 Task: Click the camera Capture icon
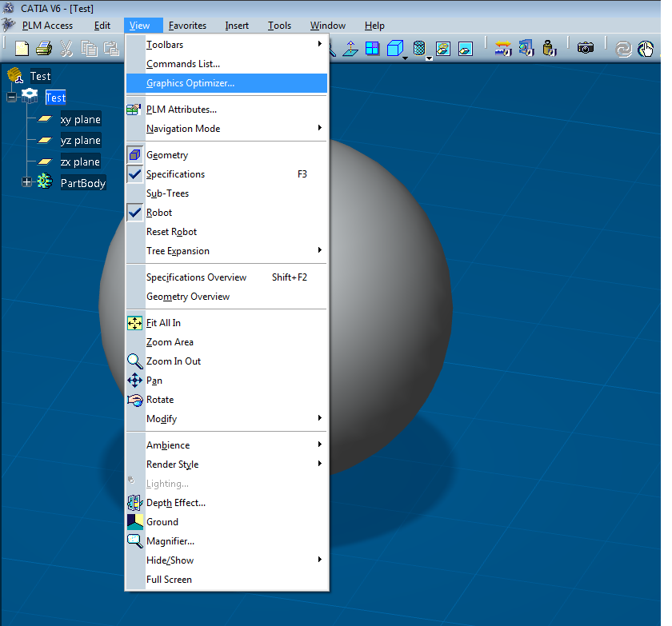586,47
